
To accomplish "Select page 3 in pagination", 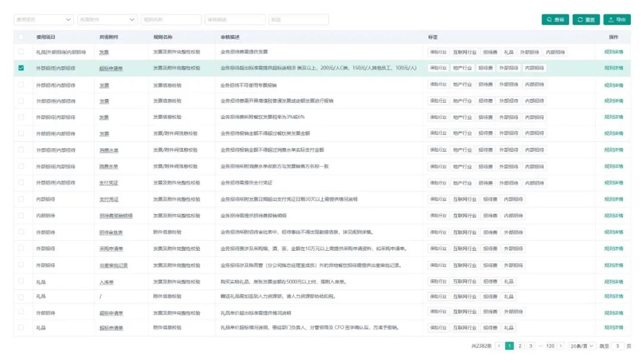I will click(531, 346).
